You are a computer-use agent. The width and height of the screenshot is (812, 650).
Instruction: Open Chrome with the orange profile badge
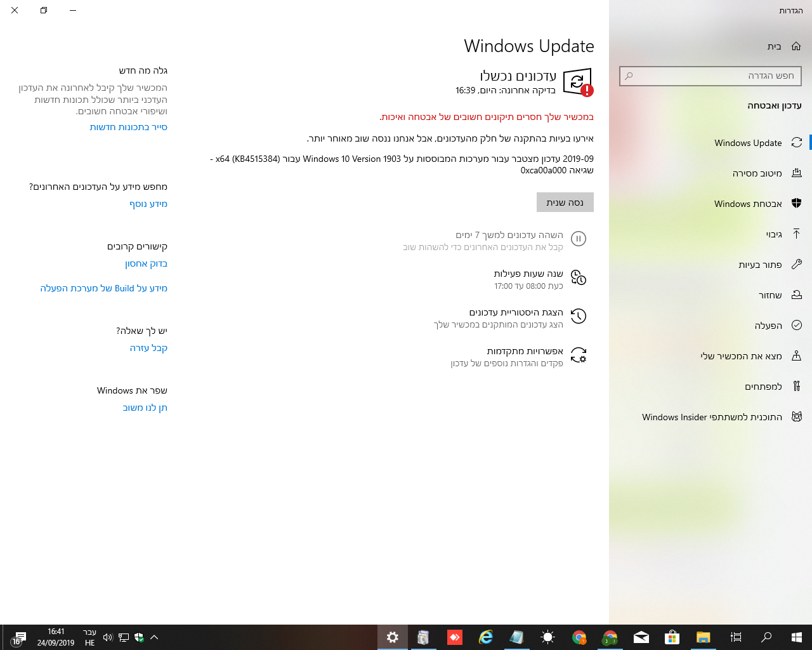pyautogui.click(x=579, y=637)
